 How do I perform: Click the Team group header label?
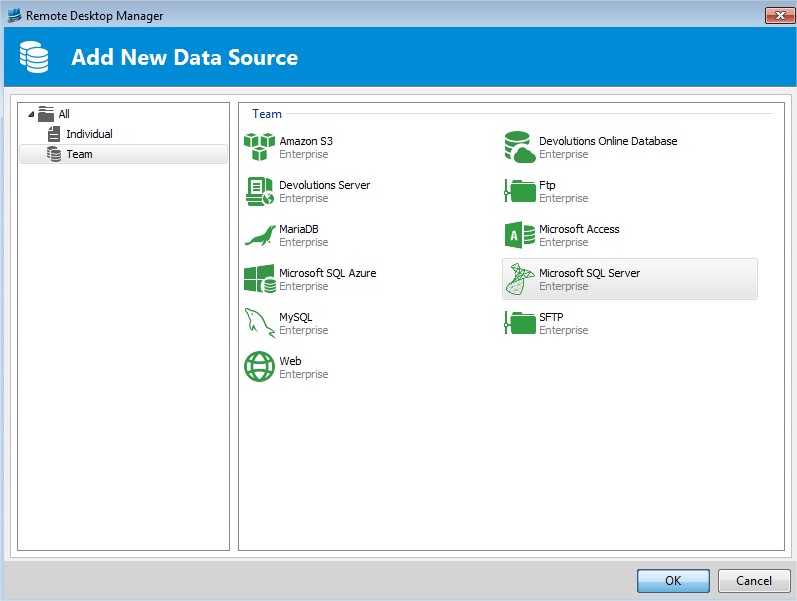point(266,114)
